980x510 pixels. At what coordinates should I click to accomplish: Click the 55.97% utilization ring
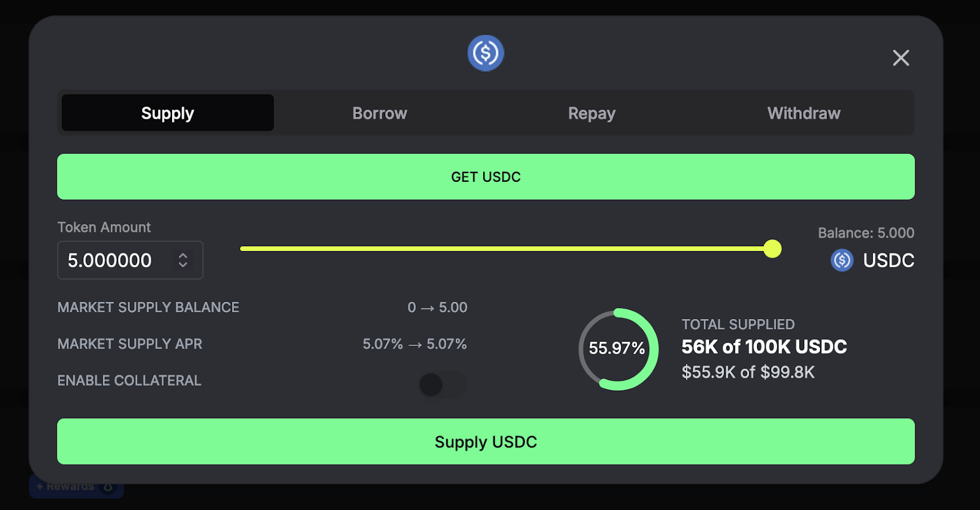point(617,350)
